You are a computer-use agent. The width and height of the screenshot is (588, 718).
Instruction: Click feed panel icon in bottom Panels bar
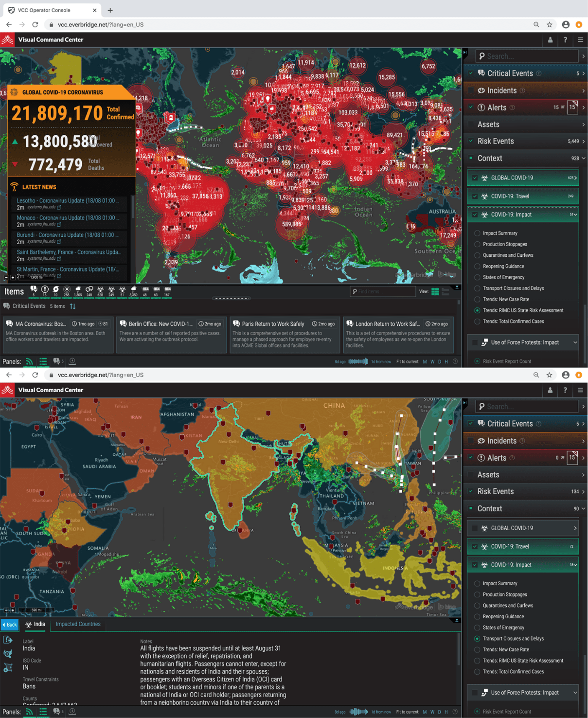tap(30, 712)
